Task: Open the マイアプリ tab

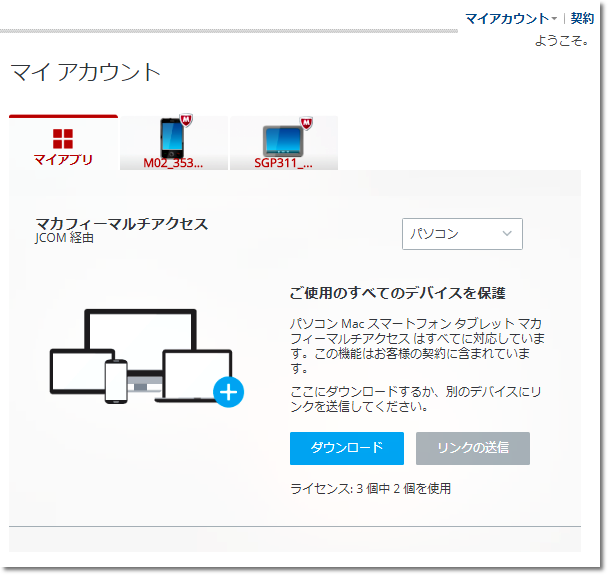Action: coord(63,143)
